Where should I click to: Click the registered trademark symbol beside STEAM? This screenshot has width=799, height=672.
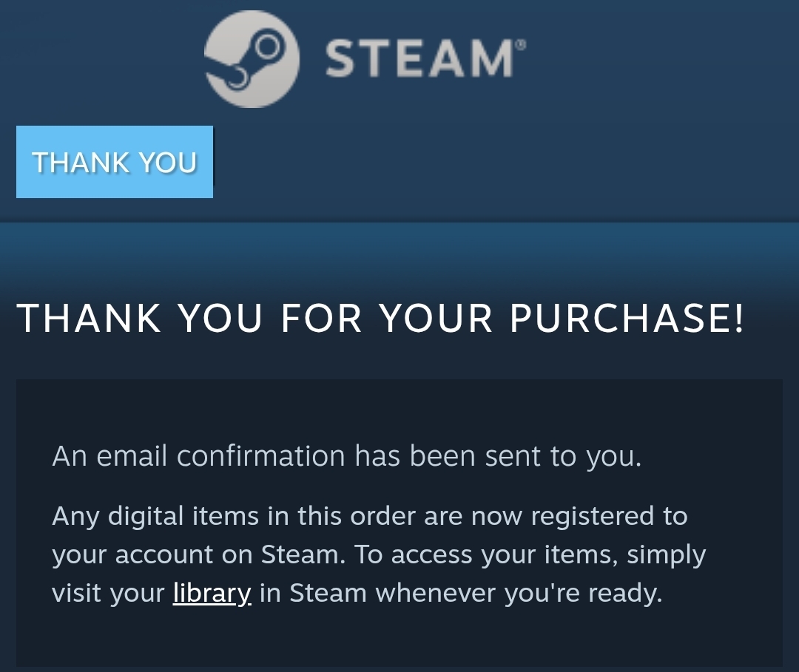click(x=521, y=45)
